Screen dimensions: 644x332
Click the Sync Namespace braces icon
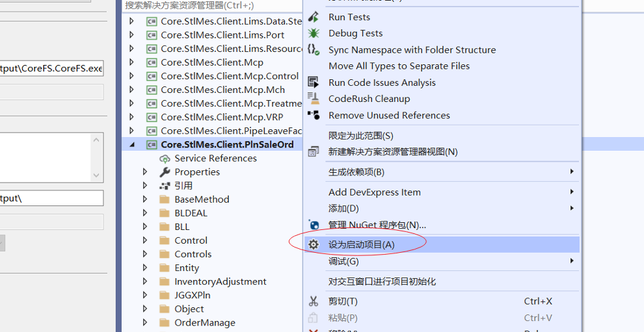(314, 49)
